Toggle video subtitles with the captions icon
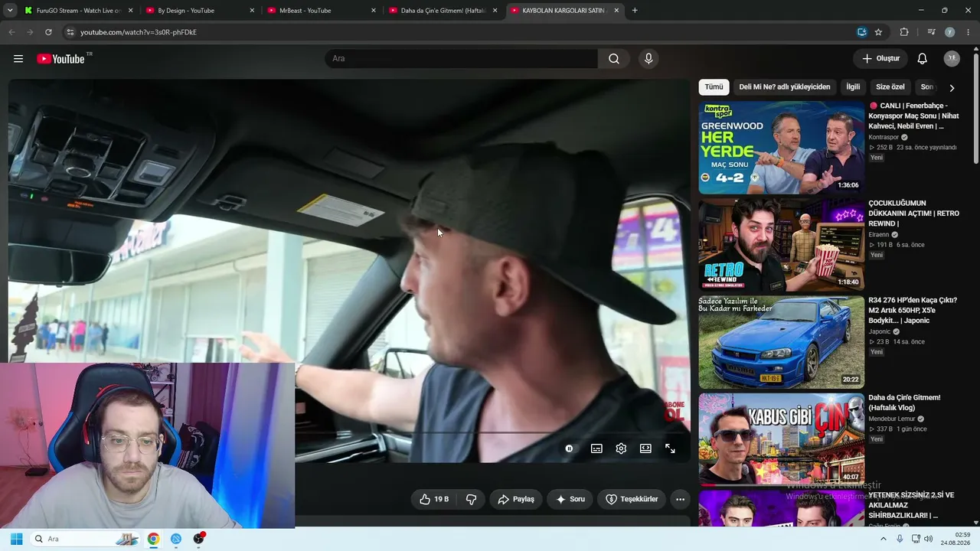 click(596, 448)
